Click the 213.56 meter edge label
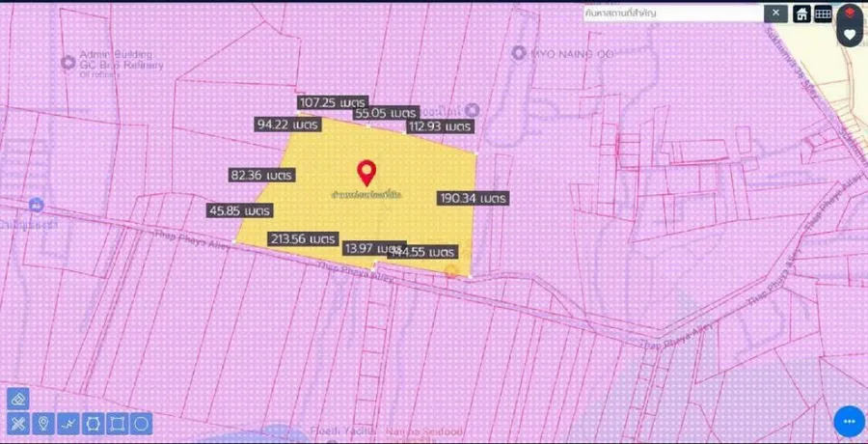The width and height of the screenshot is (868, 444). pos(303,238)
